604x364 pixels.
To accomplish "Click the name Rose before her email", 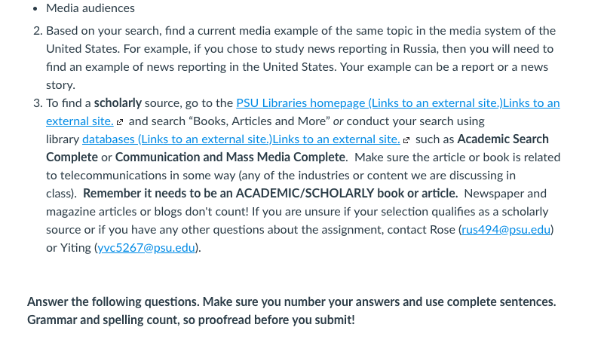I will coord(443,230).
